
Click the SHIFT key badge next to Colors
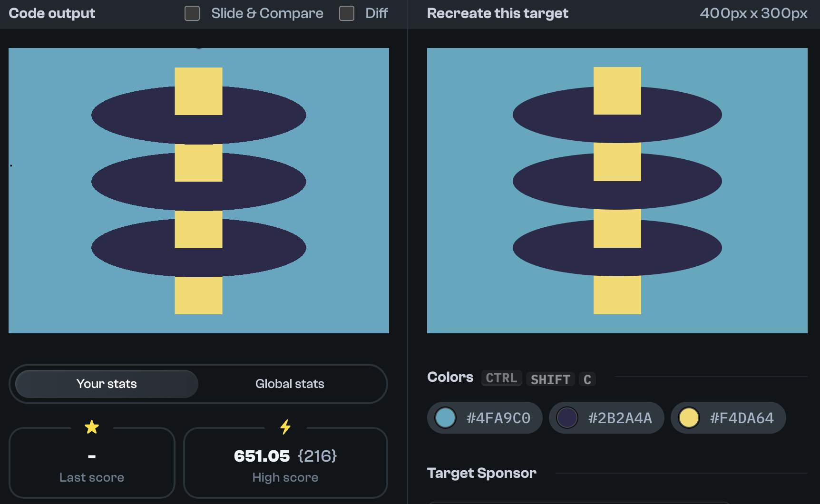[x=550, y=379]
